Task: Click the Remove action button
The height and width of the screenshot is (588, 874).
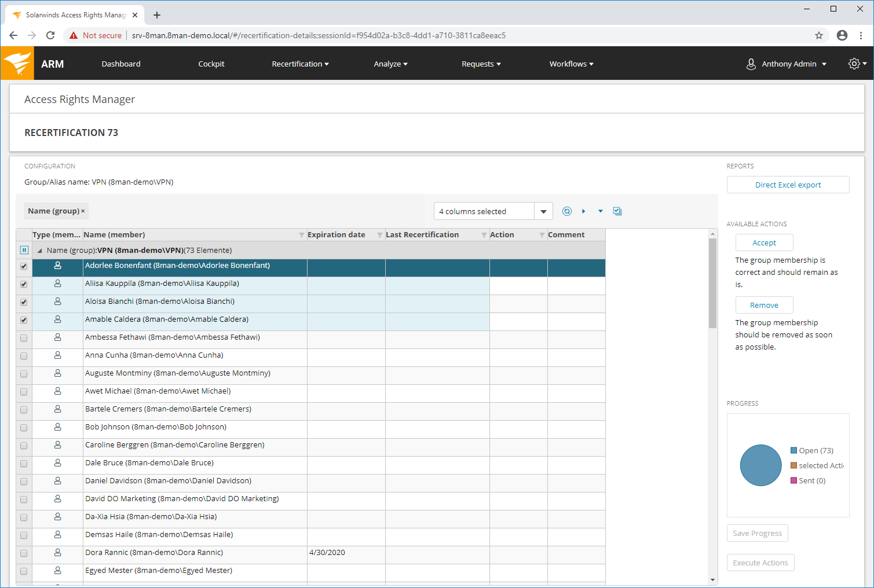Action: [764, 305]
